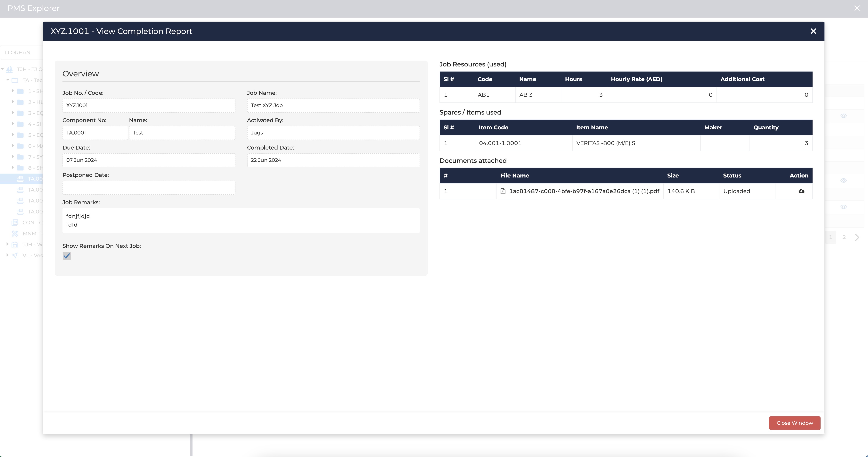Viewport: 868px width, 457px height.
Task: Expand the 3 - EQ folder arrow
Action: click(13, 113)
